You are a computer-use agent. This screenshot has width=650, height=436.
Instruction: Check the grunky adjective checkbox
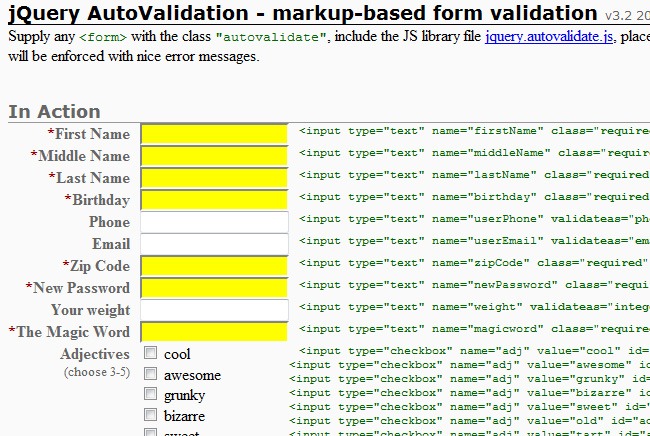[x=150, y=393]
